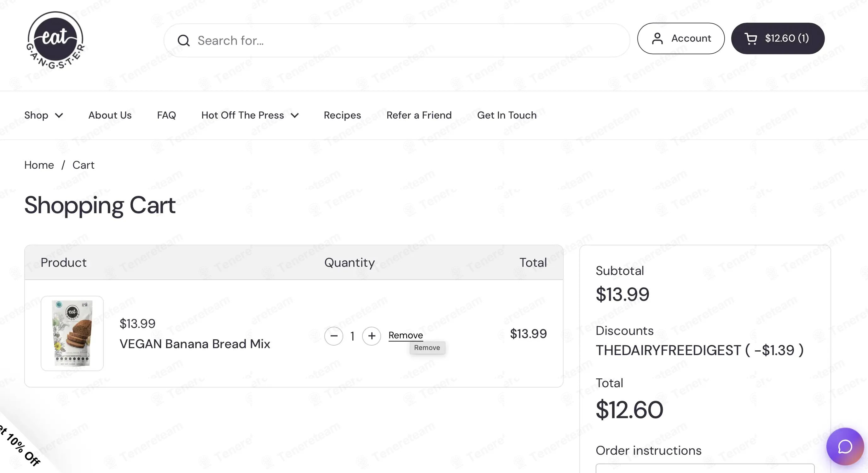
Task: Decrease quantity with the minus icon
Action: pos(333,336)
